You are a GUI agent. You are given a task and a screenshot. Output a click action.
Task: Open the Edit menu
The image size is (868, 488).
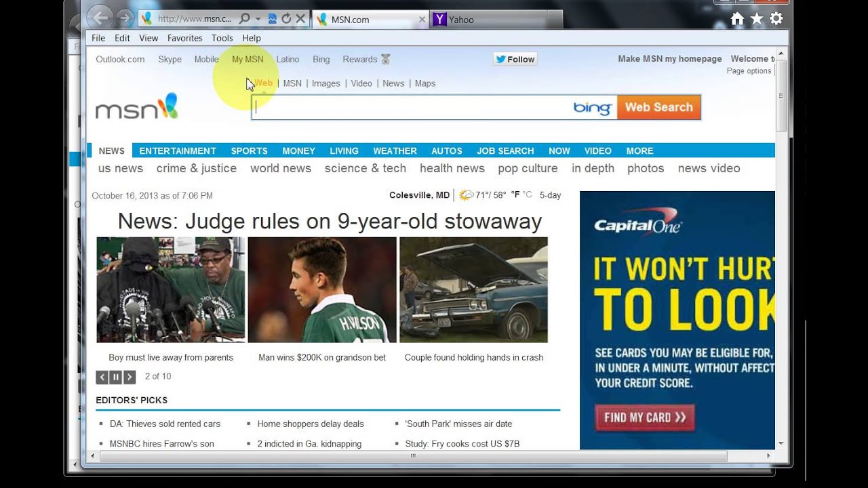(122, 38)
